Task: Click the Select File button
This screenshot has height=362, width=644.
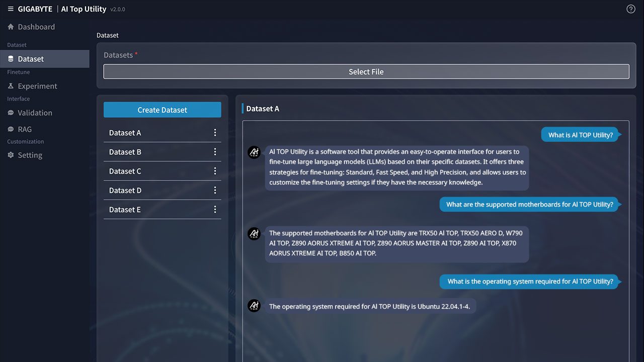Action: click(x=366, y=71)
